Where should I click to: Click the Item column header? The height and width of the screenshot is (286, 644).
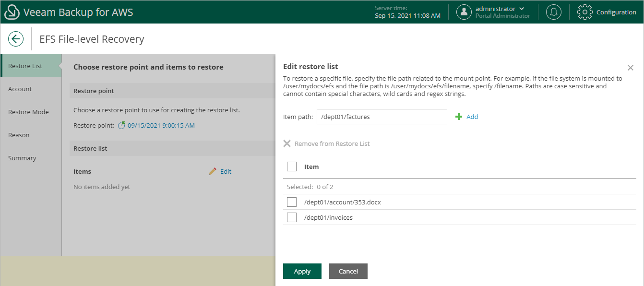[311, 167]
